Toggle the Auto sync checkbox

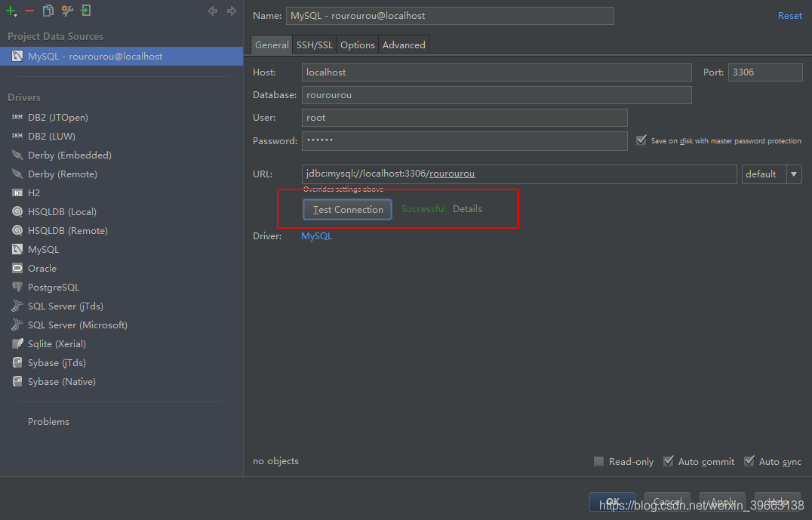coord(749,461)
